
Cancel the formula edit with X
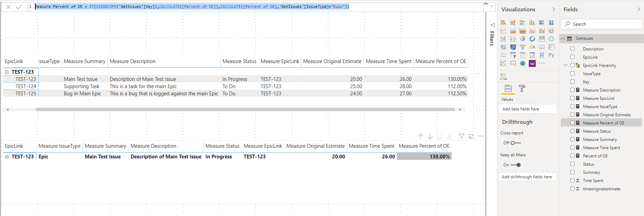(9, 7)
